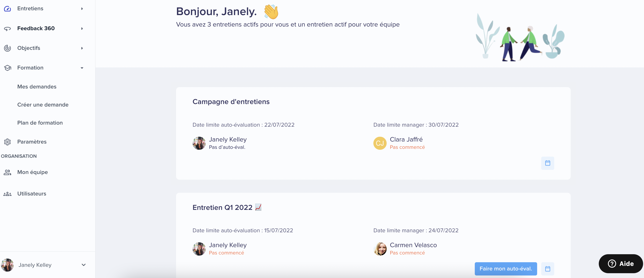Click Janely Kelley's avatar in sidebar footer
Image resolution: width=644 pixels, height=278 pixels.
click(7, 265)
